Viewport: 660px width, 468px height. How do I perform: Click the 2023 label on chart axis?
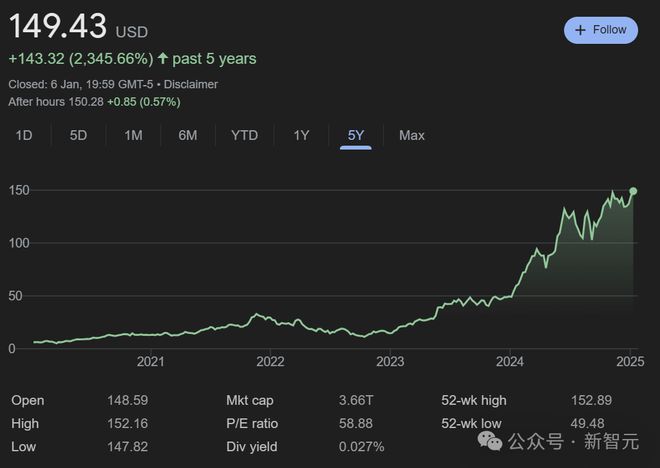390,361
